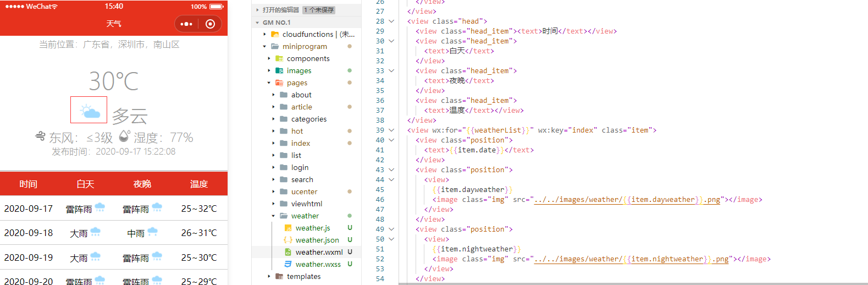This screenshot has width=868, height=285.
Task: Click line number 45 in the editor
Action: [x=380, y=190]
